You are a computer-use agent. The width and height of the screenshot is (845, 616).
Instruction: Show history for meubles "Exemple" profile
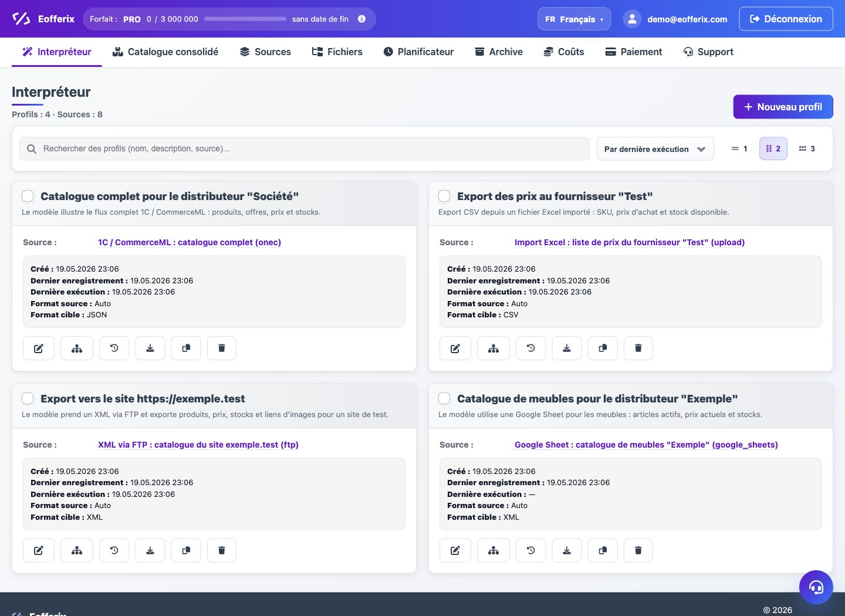click(531, 550)
